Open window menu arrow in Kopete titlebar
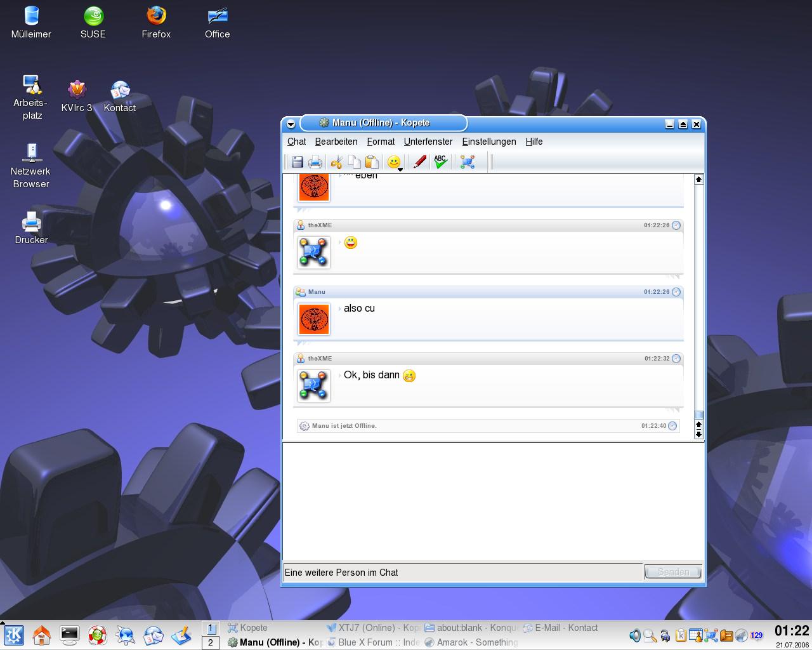Screen dimensions: 812x650 291,124
